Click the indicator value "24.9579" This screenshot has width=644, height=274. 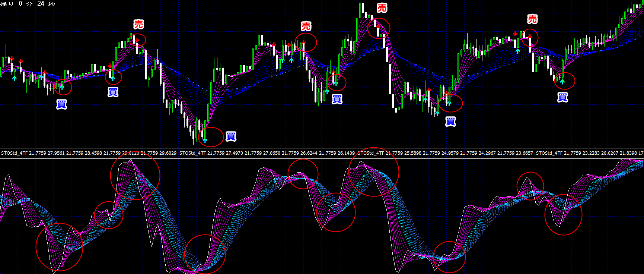450,153
